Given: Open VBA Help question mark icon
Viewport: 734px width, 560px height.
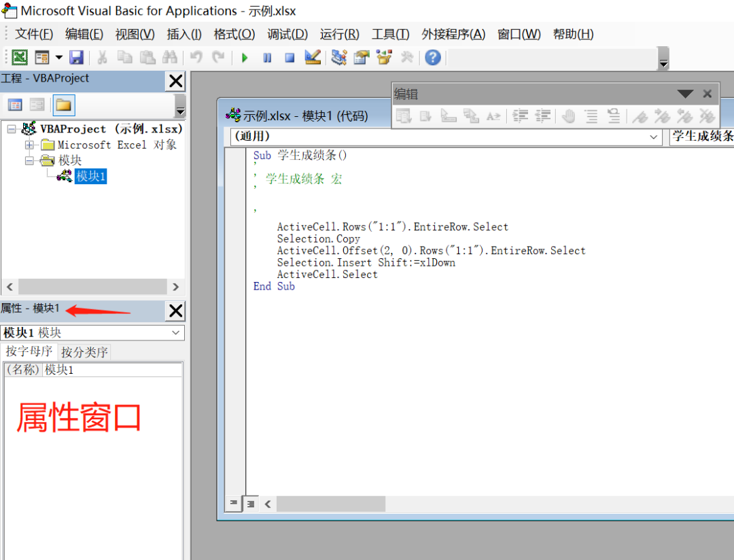Looking at the screenshot, I should (432, 58).
